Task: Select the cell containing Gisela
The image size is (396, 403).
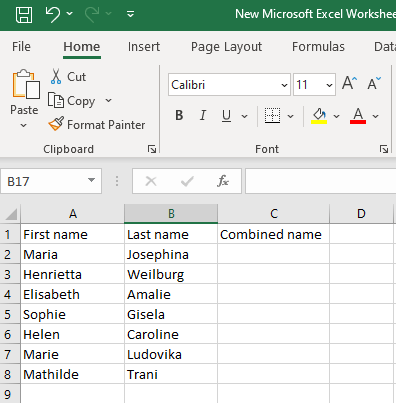Action: coord(171,314)
